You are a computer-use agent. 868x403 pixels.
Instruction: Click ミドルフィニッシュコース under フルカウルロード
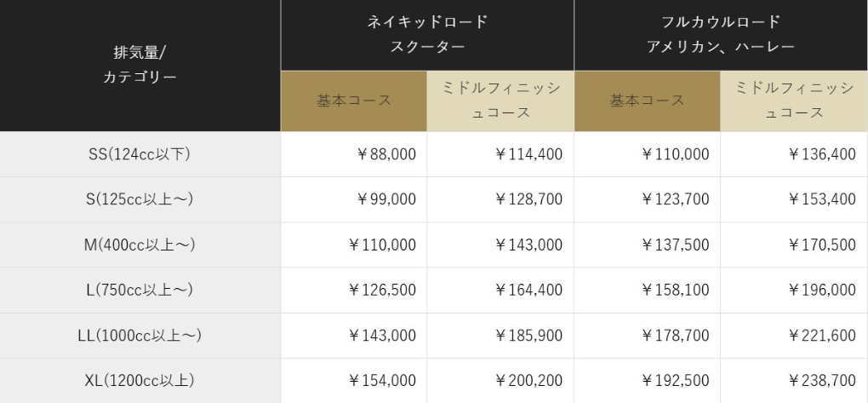tap(793, 101)
